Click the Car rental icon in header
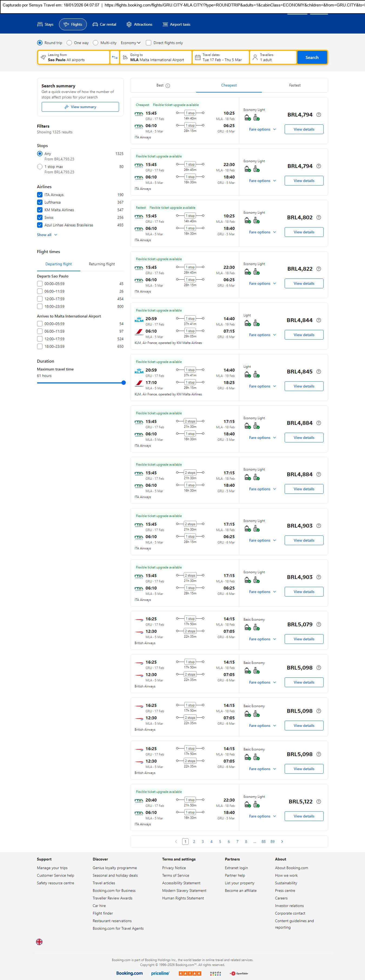 click(95, 24)
